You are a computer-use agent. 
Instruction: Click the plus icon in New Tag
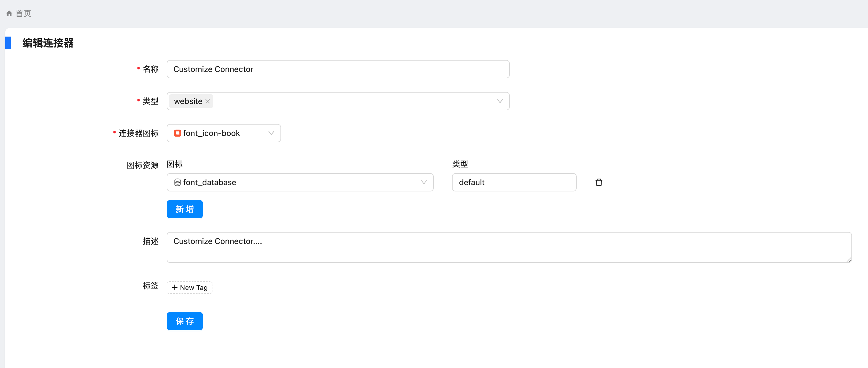click(x=174, y=287)
